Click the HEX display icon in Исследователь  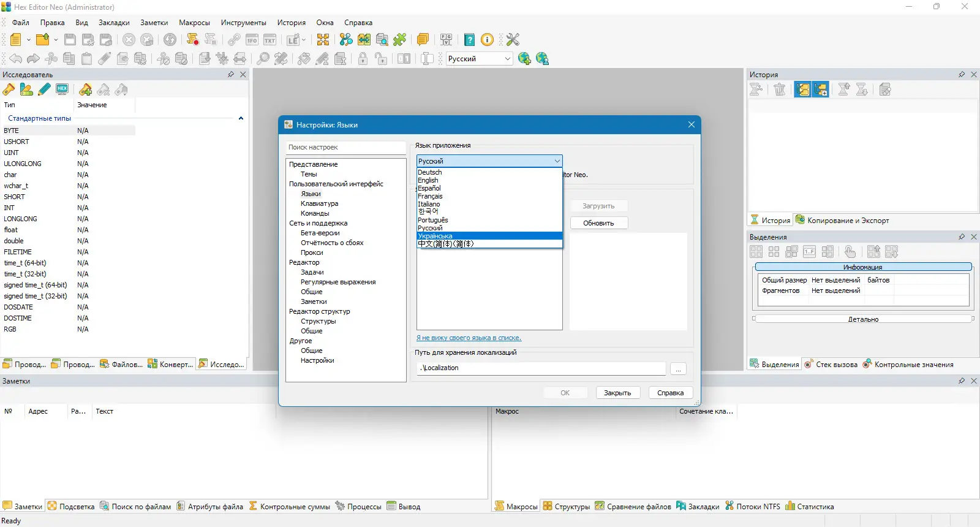pos(62,89)
